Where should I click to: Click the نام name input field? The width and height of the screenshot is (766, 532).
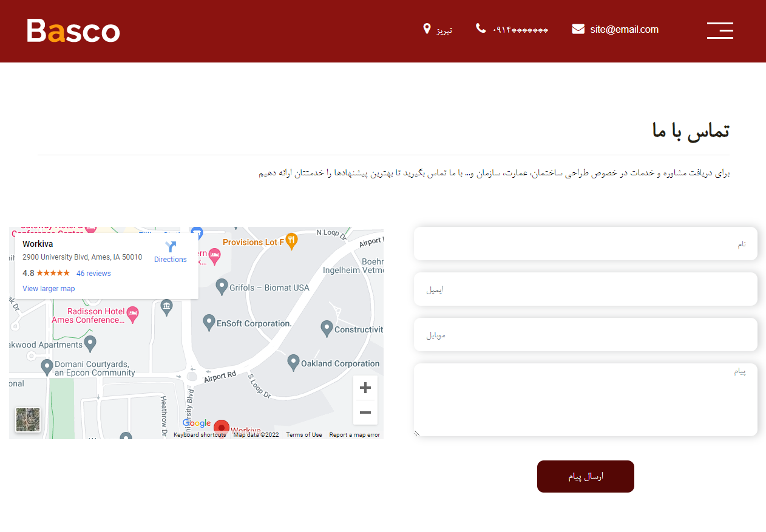585,243
